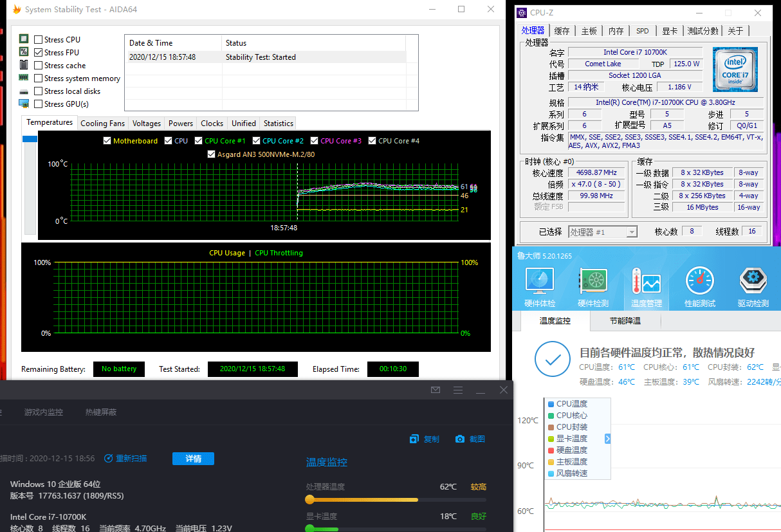This screenshot has width=781, height=532.
Task: Switch to Powers tab
Action: (181, 124)
